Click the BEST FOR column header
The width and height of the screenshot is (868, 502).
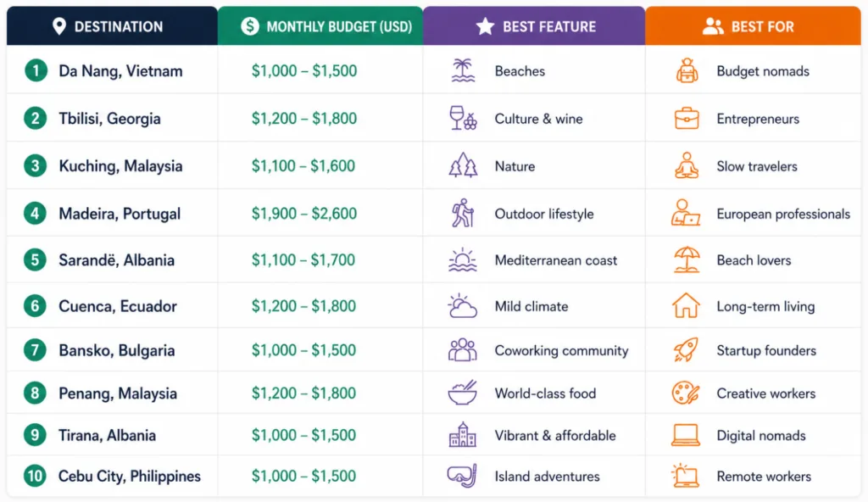coord(753,26)
